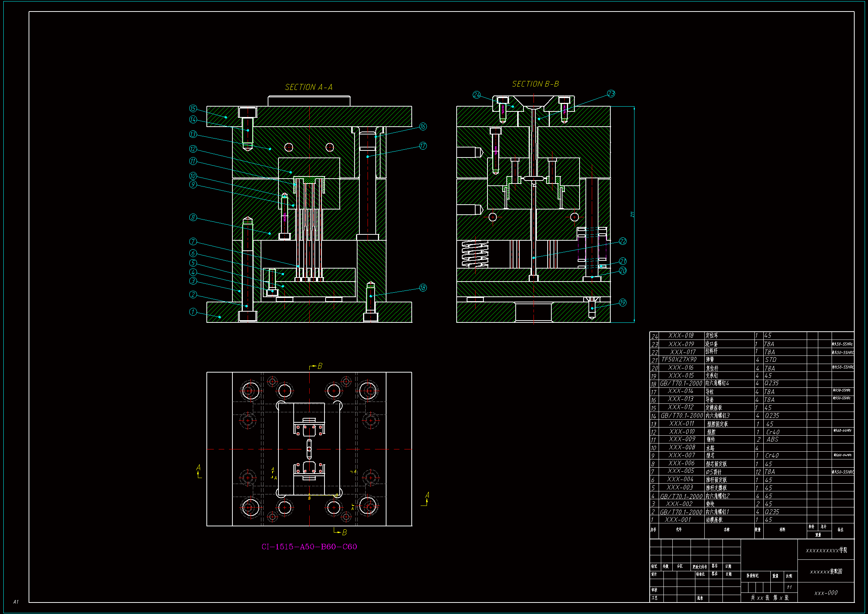Click the 1:1 scale value in title block
Screen dimensions: 868x614
coord(789,587)
